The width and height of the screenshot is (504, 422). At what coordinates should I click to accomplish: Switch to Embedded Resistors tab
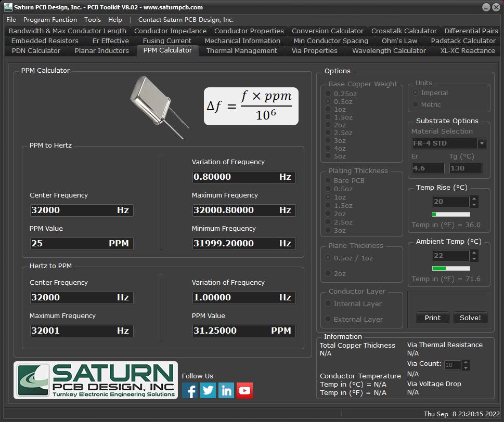pyautogui.click(x=45, y=41)
